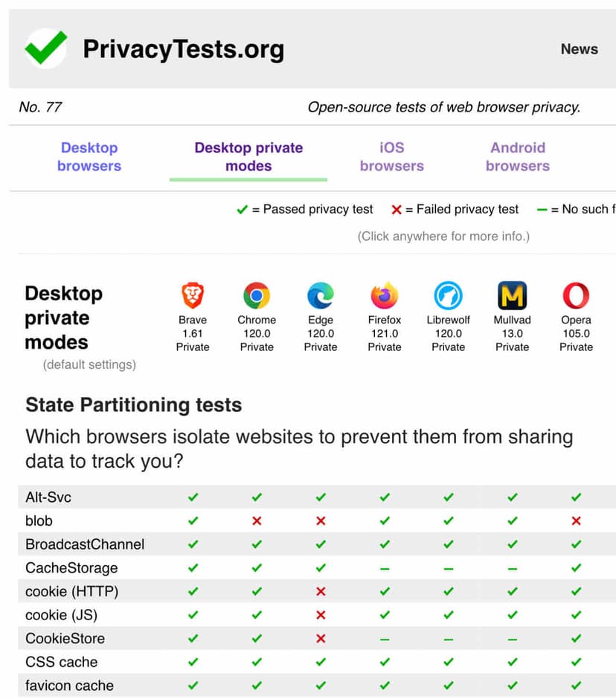Select the Firefox browser icon

[x=385, y=295]
